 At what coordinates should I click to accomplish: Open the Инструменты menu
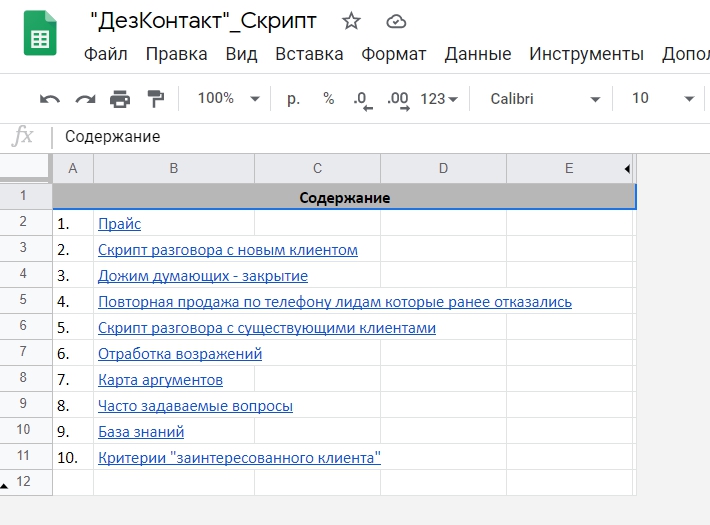586,54
